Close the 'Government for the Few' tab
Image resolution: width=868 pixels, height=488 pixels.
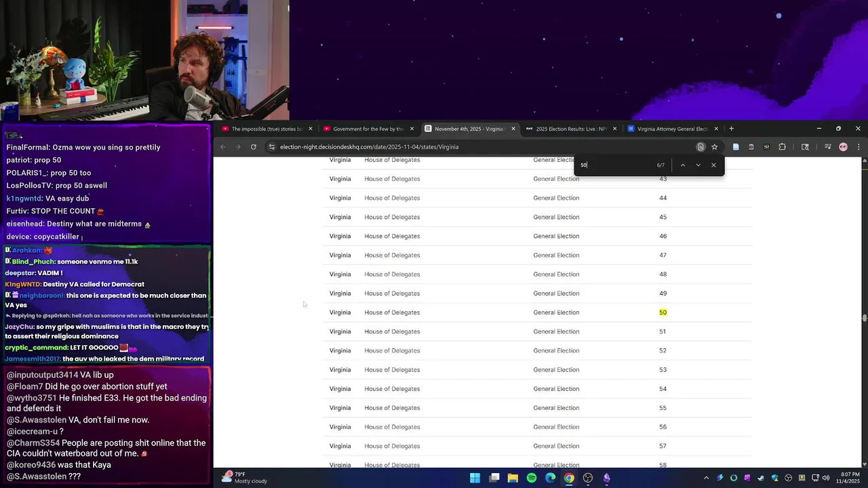(x=412, y=129)
